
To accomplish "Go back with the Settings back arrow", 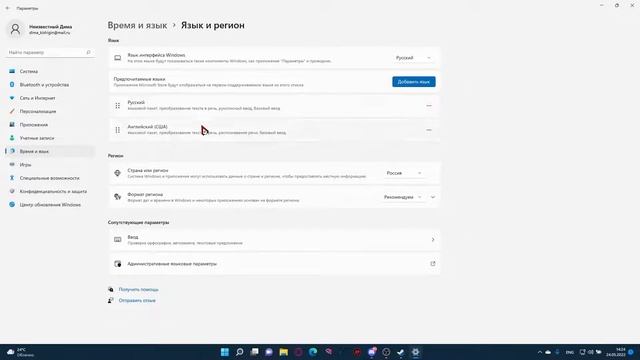I will pyautogui.click(x=8, y=8).
